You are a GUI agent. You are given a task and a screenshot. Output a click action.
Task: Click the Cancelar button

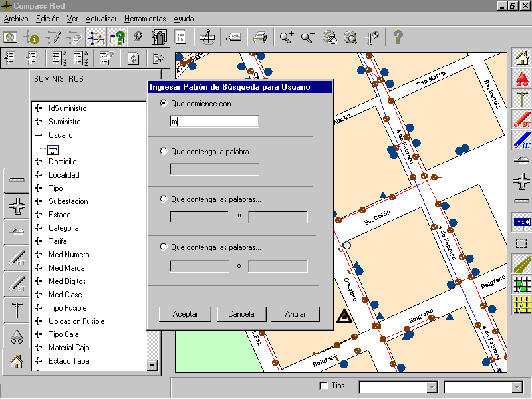[242, 314]
